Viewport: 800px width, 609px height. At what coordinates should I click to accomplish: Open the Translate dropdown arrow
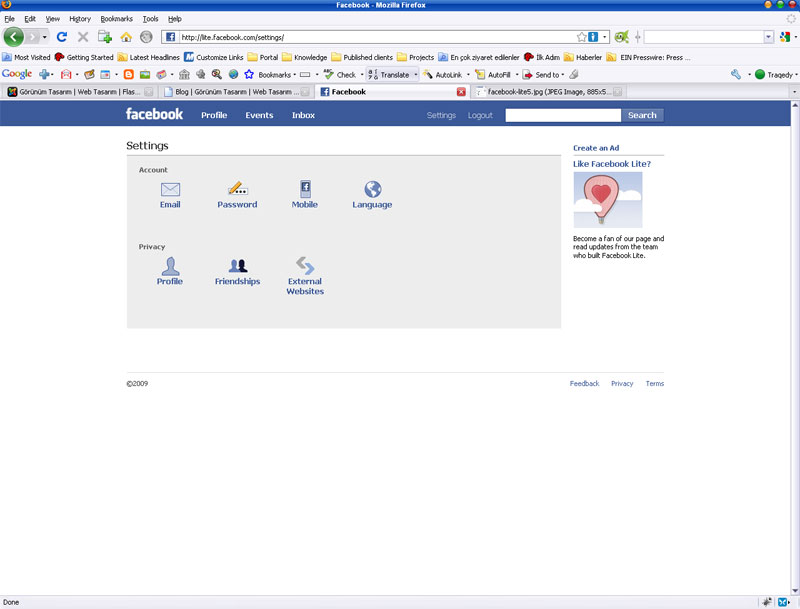click(x=416, y=75)
